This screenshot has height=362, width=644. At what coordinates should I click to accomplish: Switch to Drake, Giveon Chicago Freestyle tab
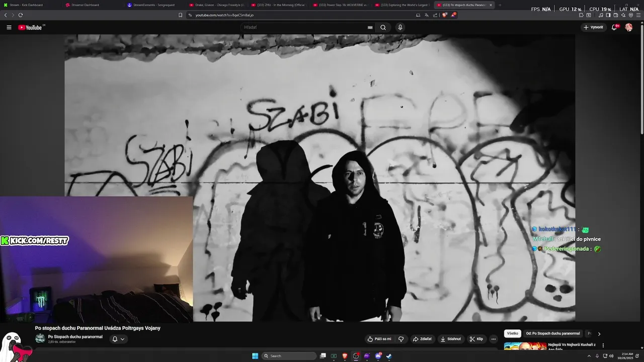pos(216,5)
